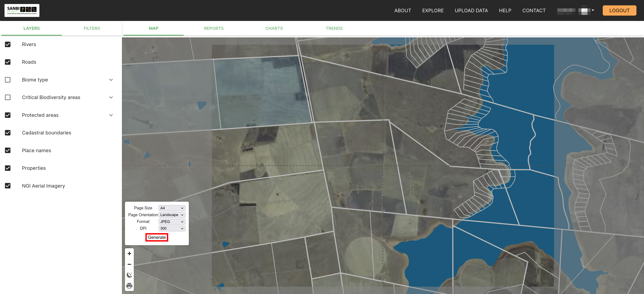Uncheck the Place names checkbox
The image size is (644, 294).
point(8,150)
